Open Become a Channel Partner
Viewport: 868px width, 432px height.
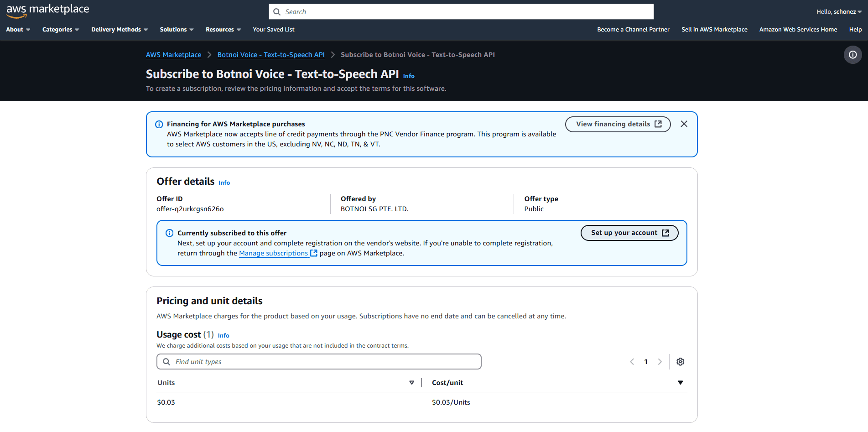click(x=633, y=30)
